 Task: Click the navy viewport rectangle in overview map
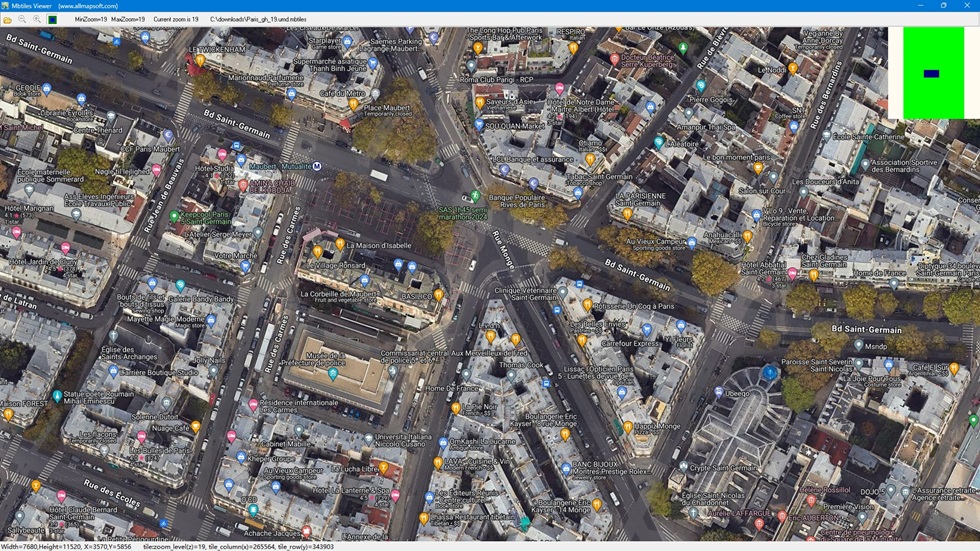pos(931,74)
